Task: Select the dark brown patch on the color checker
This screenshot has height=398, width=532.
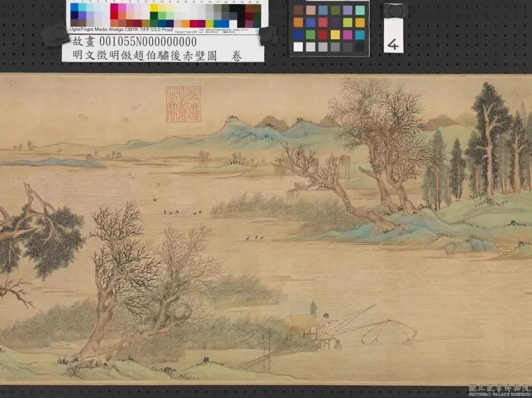Action: [298, 10]
